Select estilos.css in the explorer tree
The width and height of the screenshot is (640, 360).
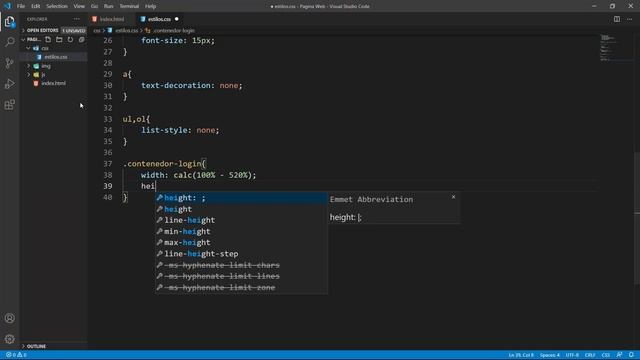(x=56, y=57)
